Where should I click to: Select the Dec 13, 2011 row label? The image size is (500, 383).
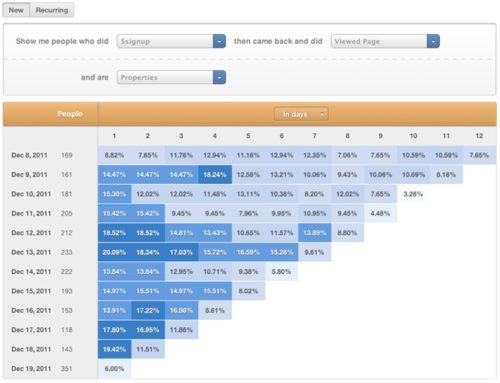point(31,252)
